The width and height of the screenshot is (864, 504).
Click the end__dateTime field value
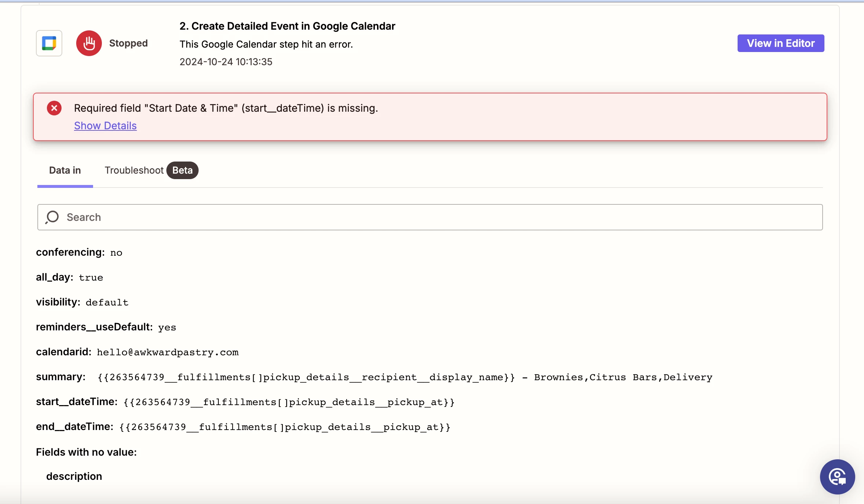pos(285,427)
